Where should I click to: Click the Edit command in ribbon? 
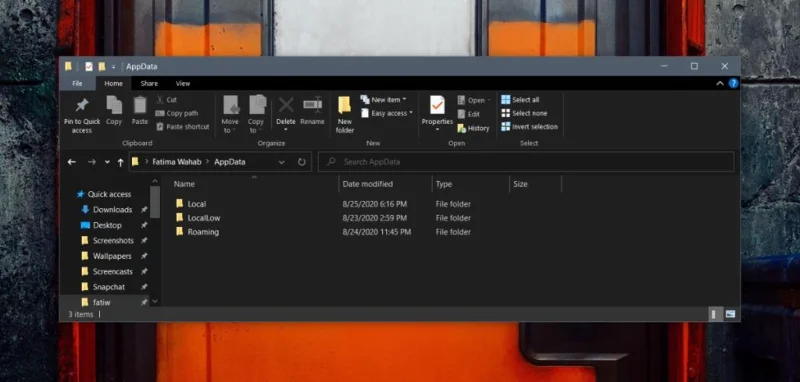coord(469,114)
